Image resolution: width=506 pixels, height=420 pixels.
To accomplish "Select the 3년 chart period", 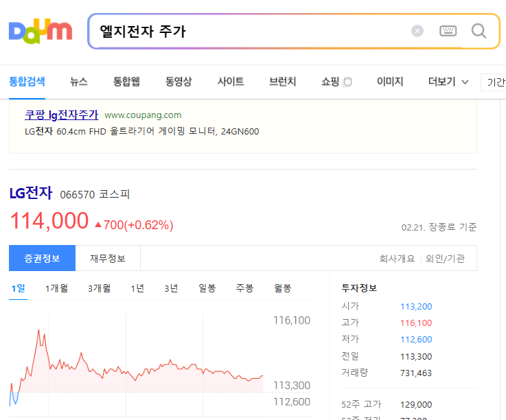I will click(171, 288).
